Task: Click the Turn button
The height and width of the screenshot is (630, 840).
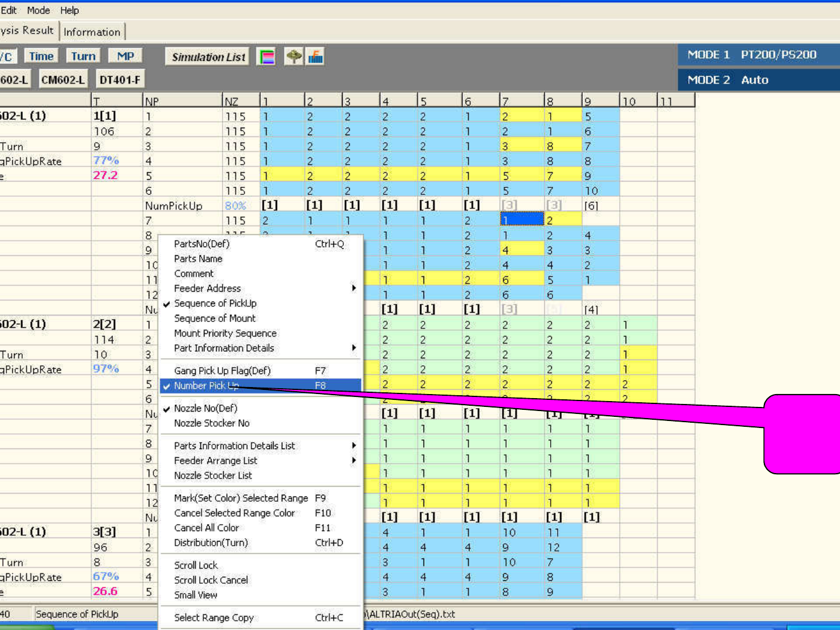Action: pos(83,56)
